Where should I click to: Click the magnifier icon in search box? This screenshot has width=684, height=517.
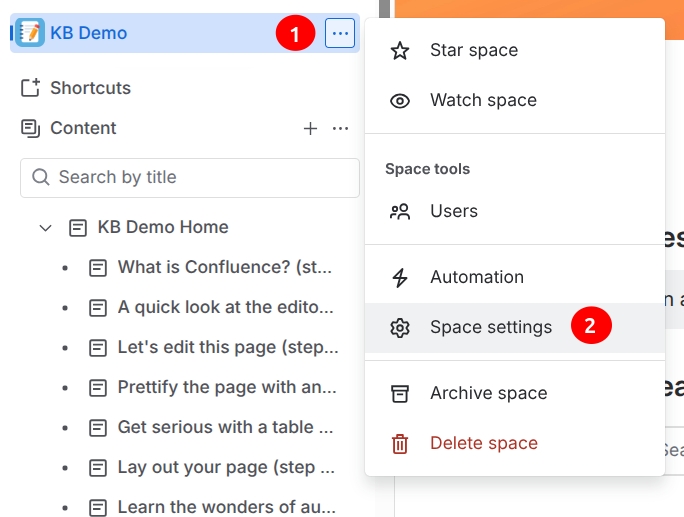41,177
